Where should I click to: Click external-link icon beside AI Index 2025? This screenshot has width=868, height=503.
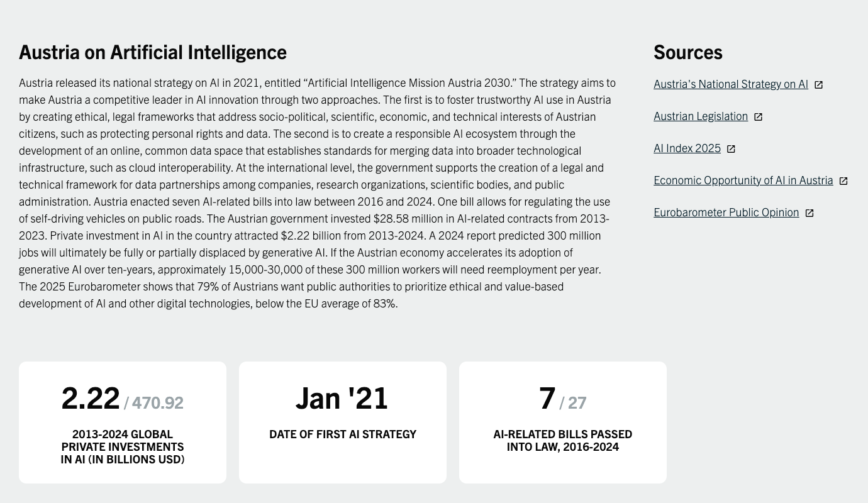click(x=731, y=149)
